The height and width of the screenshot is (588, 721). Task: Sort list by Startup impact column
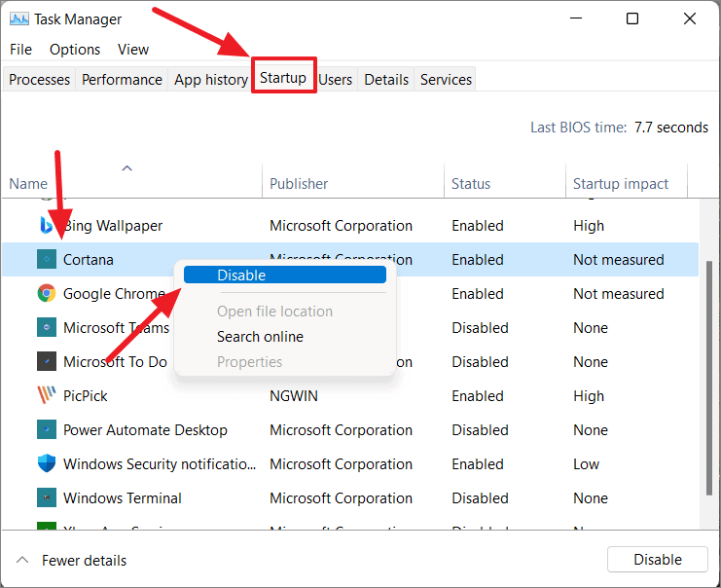621,184
